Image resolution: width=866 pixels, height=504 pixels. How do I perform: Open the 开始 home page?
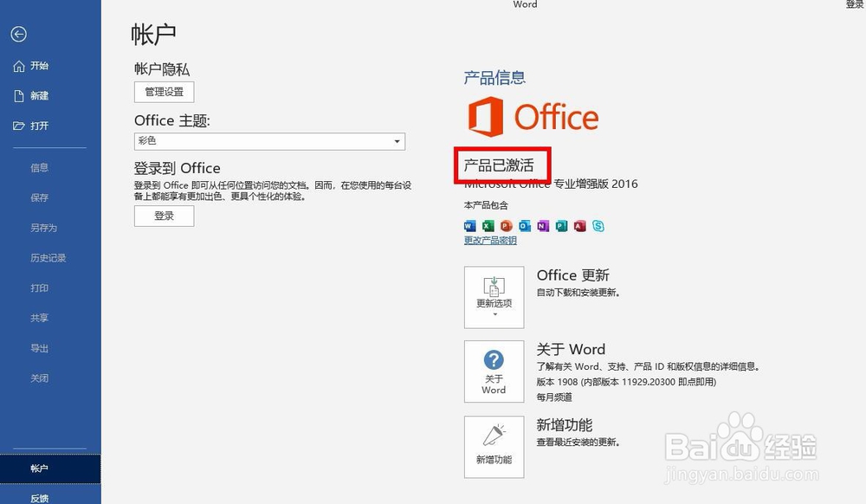click(x=39, y=66)
